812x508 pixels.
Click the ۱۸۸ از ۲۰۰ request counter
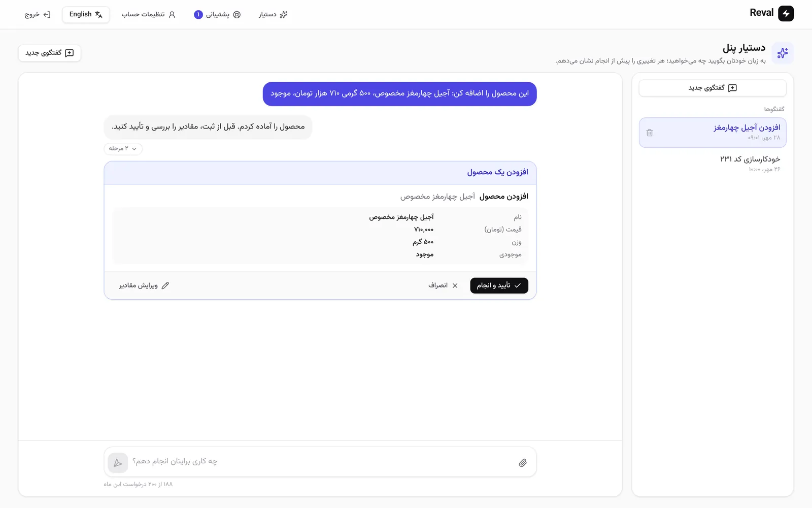tap(138, 484)
